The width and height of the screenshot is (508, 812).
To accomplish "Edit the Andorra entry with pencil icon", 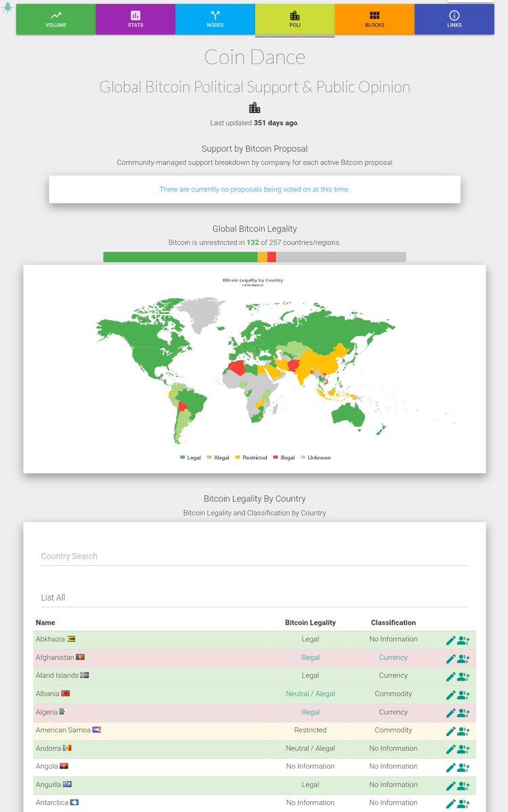I will pos(451,750).
